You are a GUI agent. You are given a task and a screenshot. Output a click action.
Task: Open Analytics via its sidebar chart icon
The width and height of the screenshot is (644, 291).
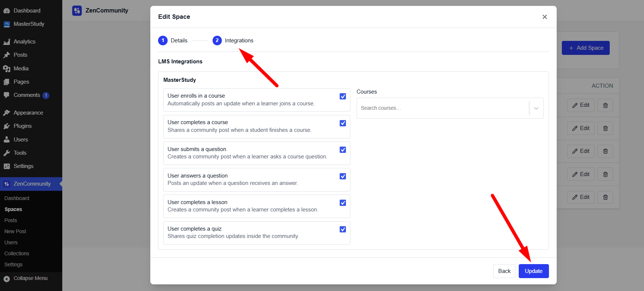pyautogui.click(x=7, y=42)
